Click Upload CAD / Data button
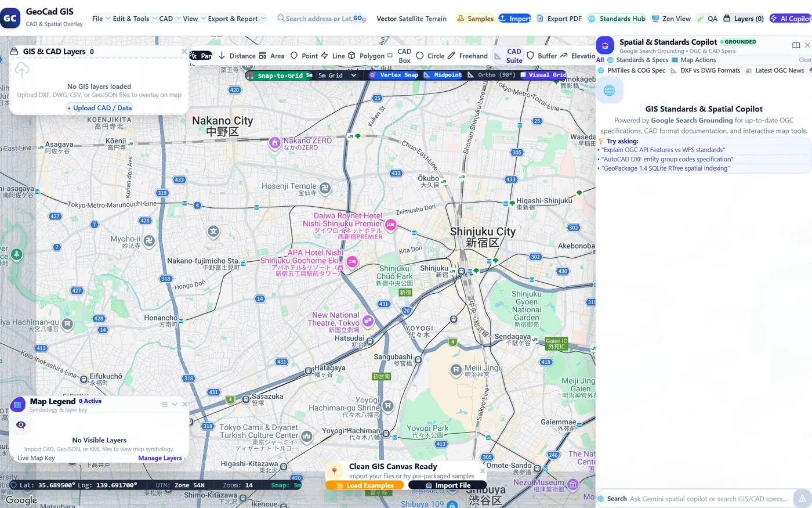This screenshot has width=812, height=508. [x=99, y=108]
